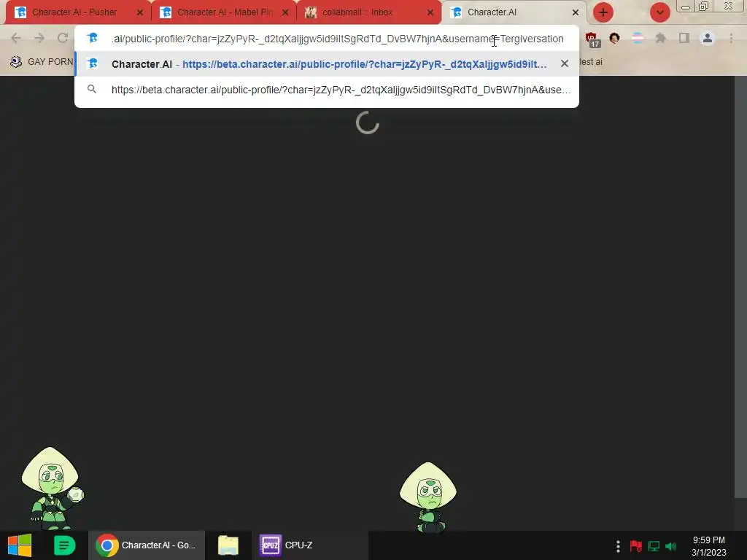Screen dimensions: 747x560
Task: Minimize the Chrome window
Action: (686, 7)
